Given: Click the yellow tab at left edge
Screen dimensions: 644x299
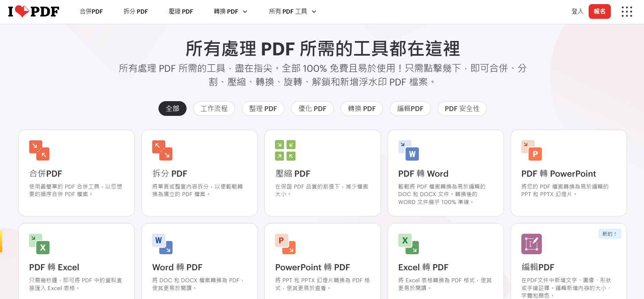Looking at the screenshot, I should click(1, 241).
